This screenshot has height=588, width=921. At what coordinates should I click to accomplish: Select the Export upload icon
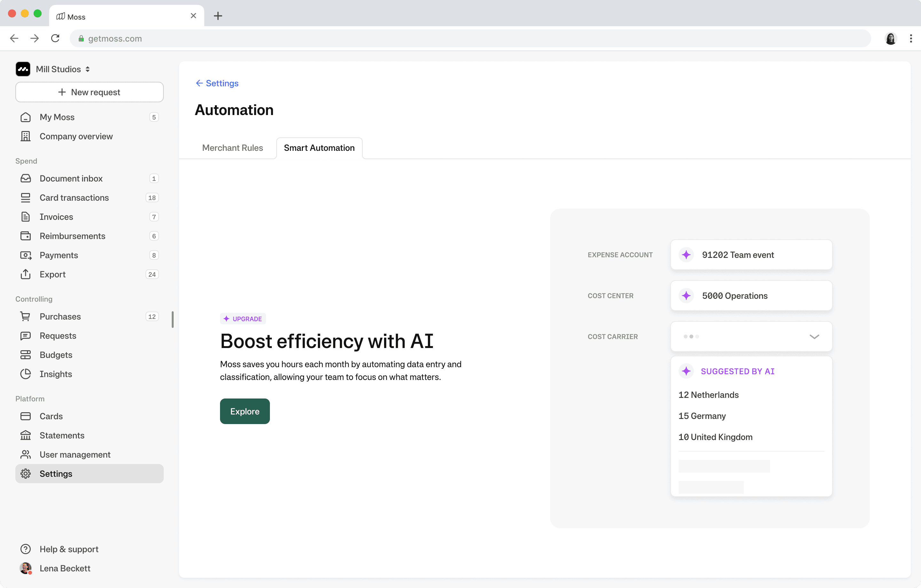point(26,274)
